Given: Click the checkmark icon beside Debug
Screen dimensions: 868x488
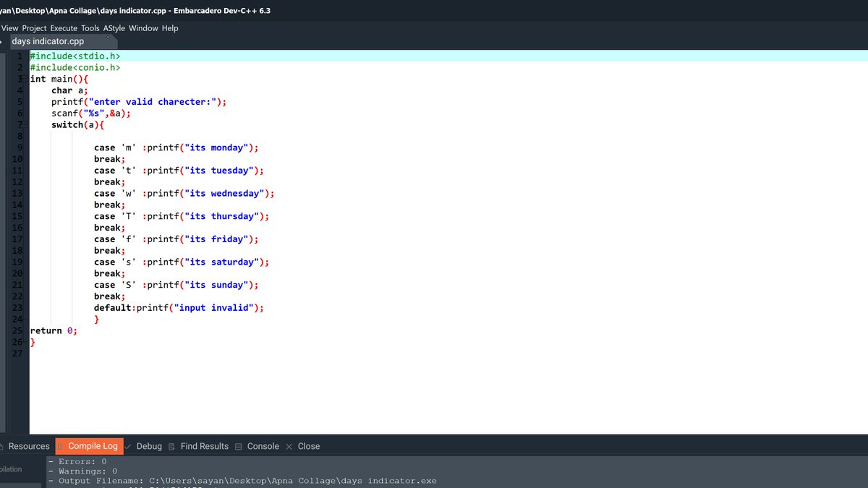Looking at the screenshot, I should [x=127, y=446].
